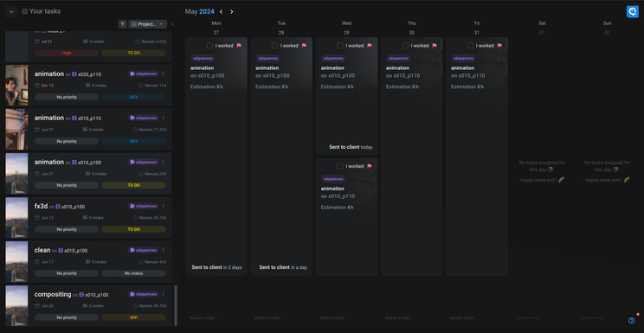
Task: Click the search magnifier in tasks panel
Action: (172, 24)
